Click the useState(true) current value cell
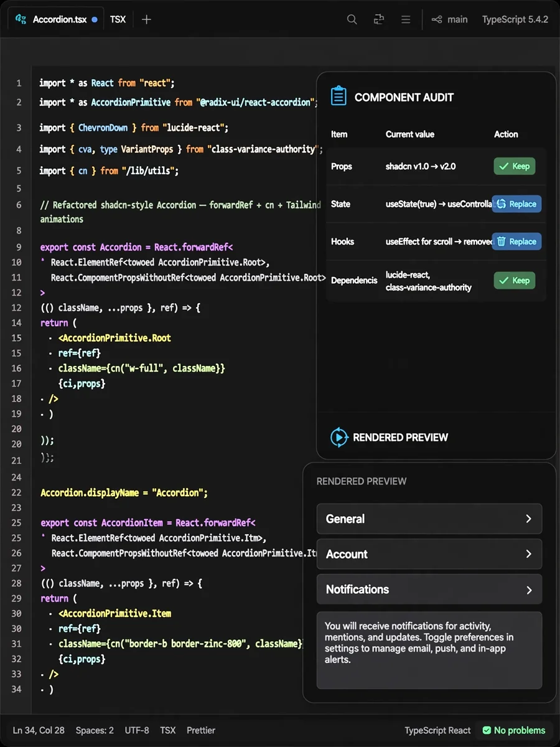This screenshot has width=560, height=747. (439, 204)
